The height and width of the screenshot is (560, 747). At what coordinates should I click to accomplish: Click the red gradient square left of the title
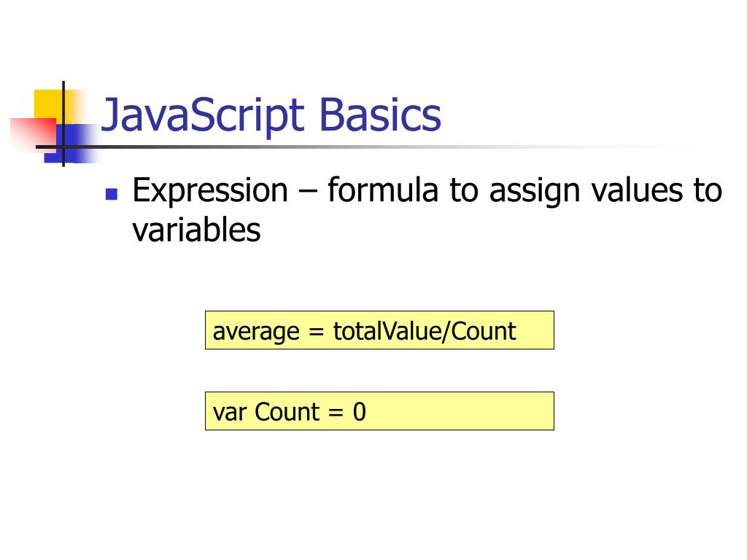34,135
